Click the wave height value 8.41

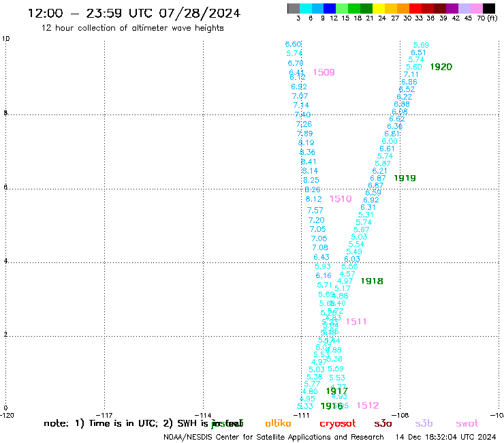click(309, 162)
